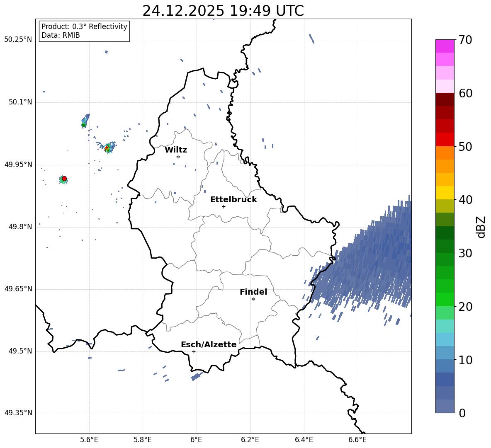Click the 6.2°E longitude label
The image size is (491, 448).
(x=250, y=440)
